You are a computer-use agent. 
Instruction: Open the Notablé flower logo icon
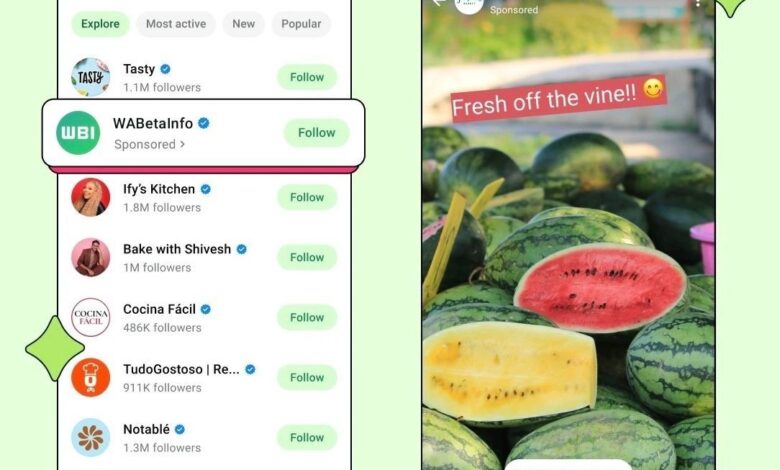[x=91, y=438]
